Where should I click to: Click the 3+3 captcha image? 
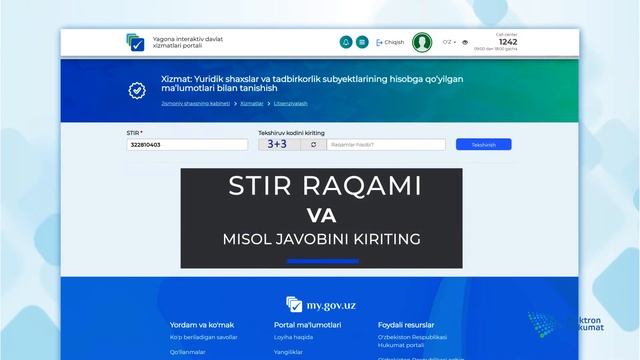279,144
